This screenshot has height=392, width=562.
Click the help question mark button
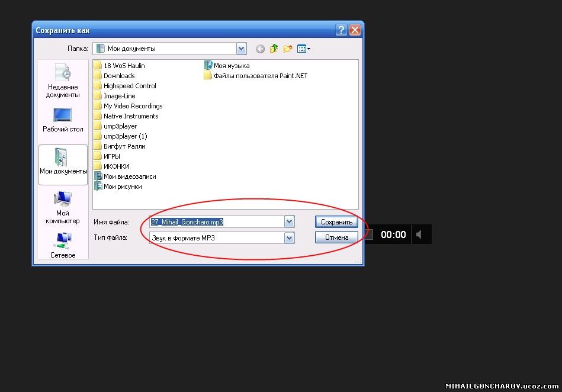341,30
